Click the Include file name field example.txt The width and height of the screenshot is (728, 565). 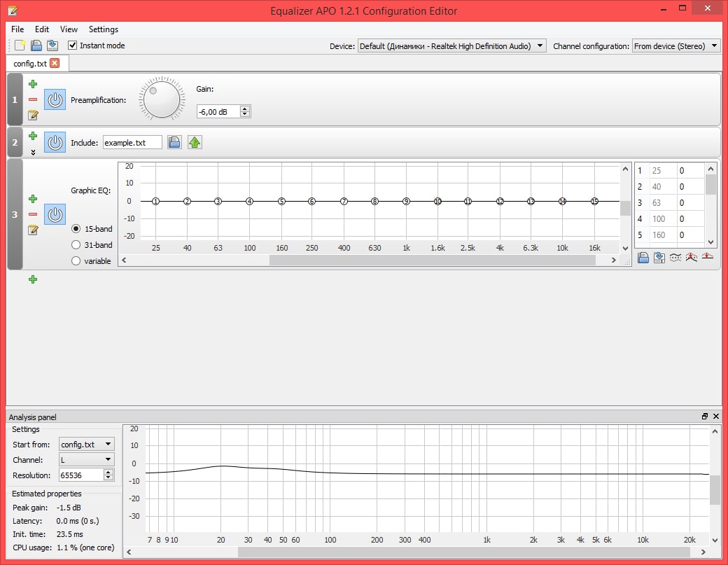[132, 143]
